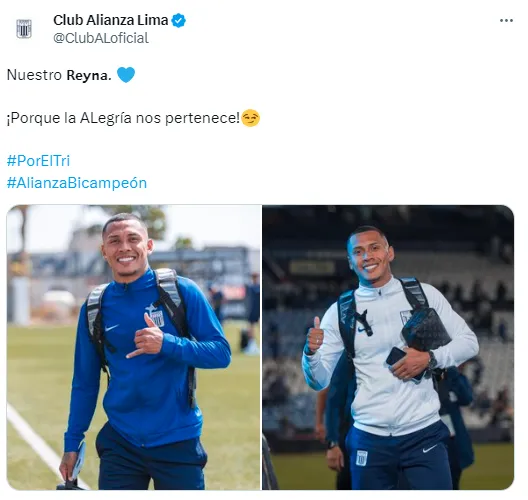
Task: Enlarge the left photo with blue jacket
Action: pos(134,347)
